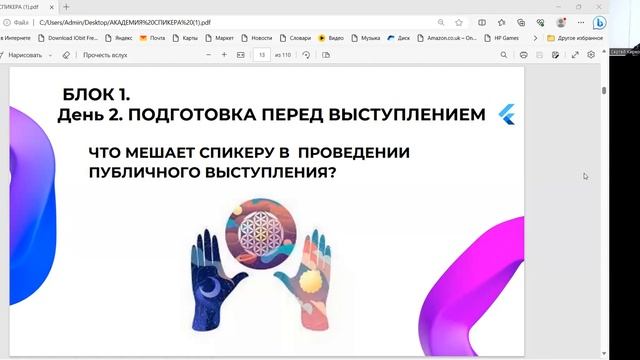Open the Download IObit Fre... bookmark
The width and height of the screenshot is (640, 360).
[x=68, y=38]
